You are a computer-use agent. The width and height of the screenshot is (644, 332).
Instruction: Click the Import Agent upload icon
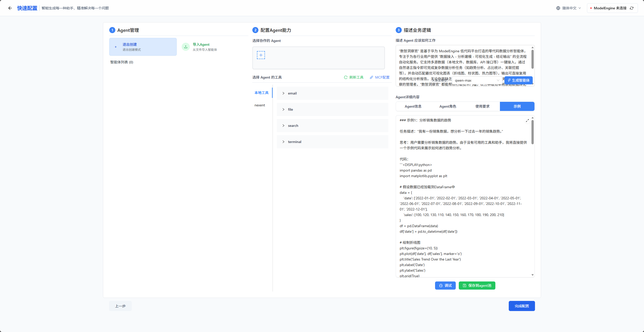[x=186, y=47]
